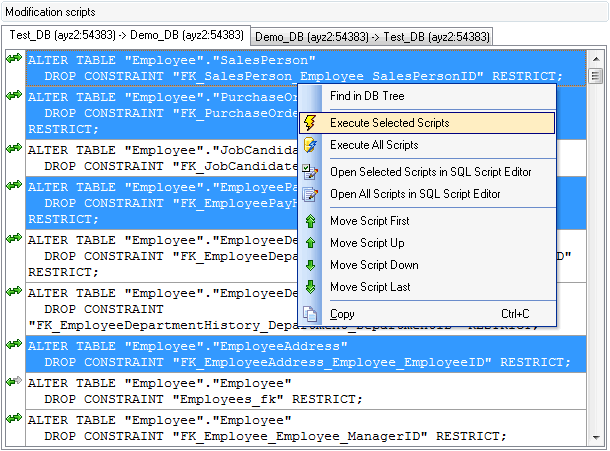This screenshot has width=610, height=451.
Task: Click the lightning icon beside Execute Selected Scripts
Action: [309, 123]
